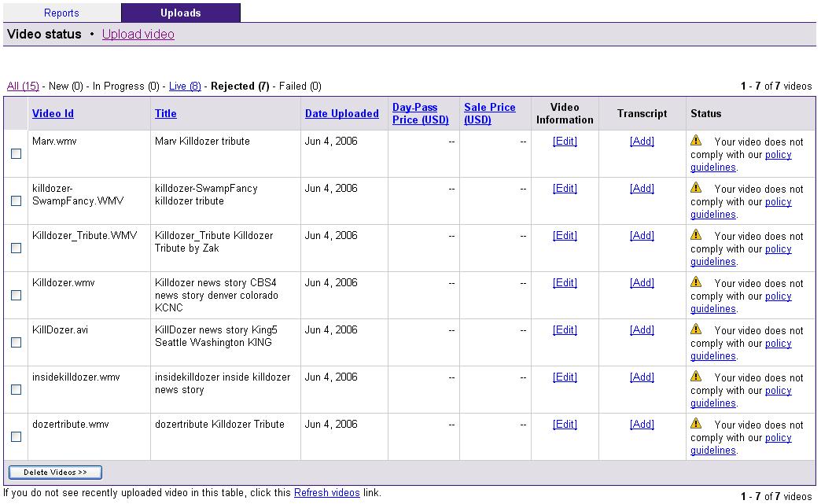
Task: Open the Uploads tab
Action: (180, 13)
